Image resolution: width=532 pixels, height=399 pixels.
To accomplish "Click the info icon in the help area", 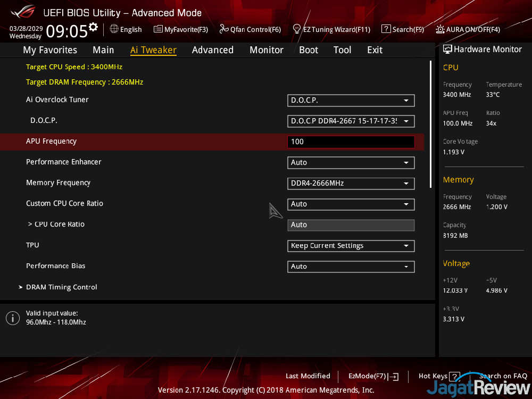I will point(12,318).
